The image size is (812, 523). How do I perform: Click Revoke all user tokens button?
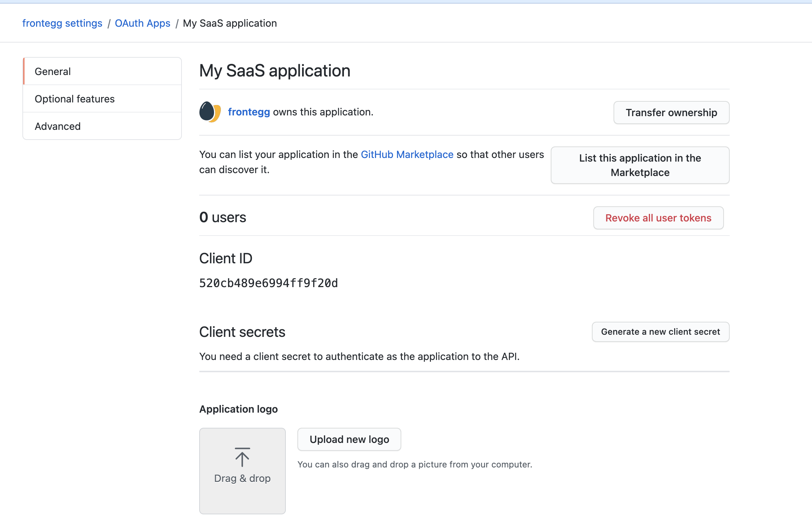coord(658,218)
